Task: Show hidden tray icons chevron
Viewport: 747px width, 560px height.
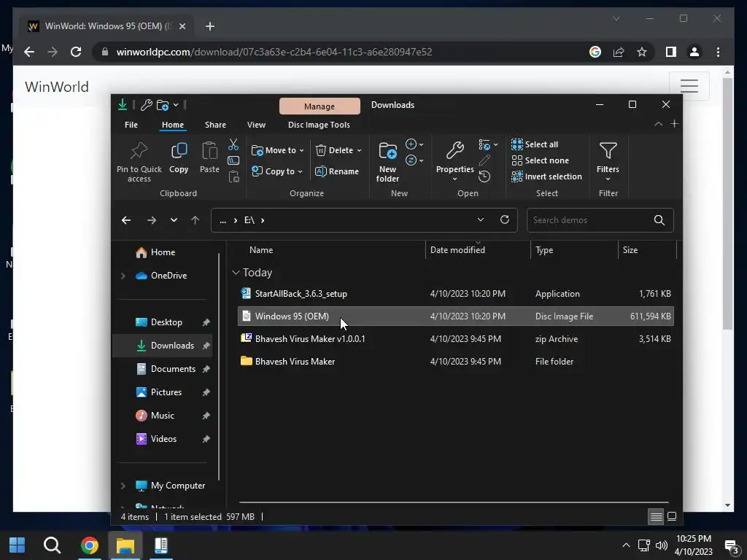Action: coord(626,545)
